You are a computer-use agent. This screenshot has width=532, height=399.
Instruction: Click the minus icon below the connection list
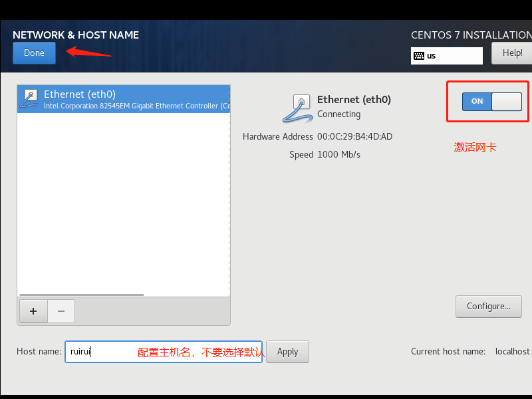[x=61, y=311]
